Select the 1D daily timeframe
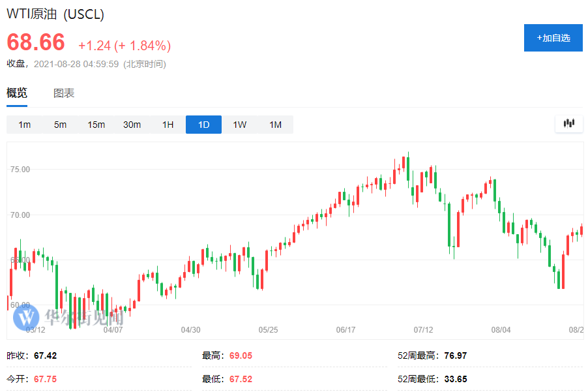This screenshot has height=392, width=588. click(x=203, y=125)
